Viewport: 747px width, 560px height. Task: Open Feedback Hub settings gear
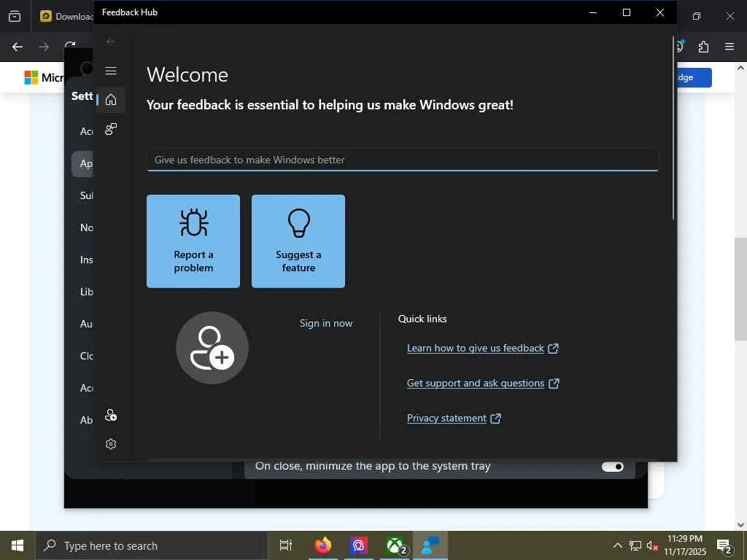click(111, 444)
